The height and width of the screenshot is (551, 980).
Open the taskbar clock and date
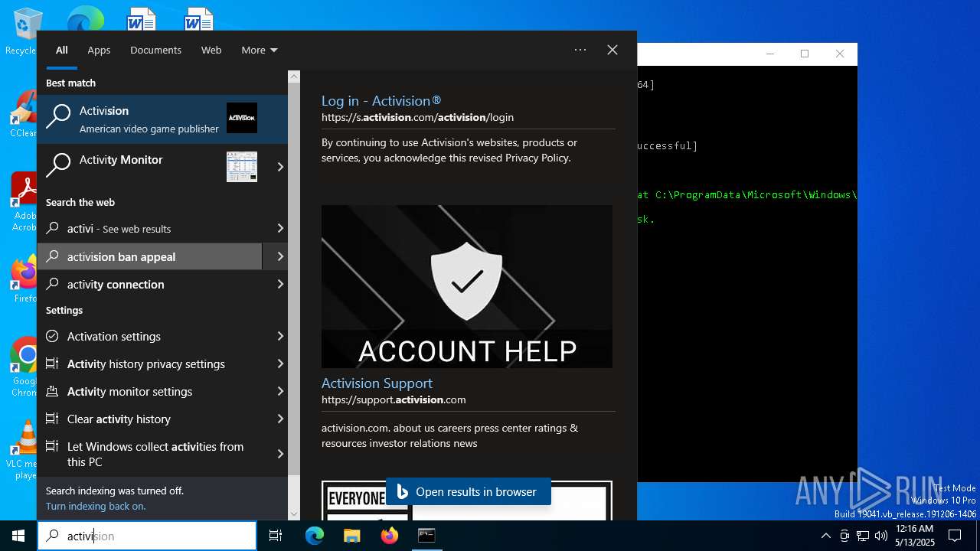914,536
